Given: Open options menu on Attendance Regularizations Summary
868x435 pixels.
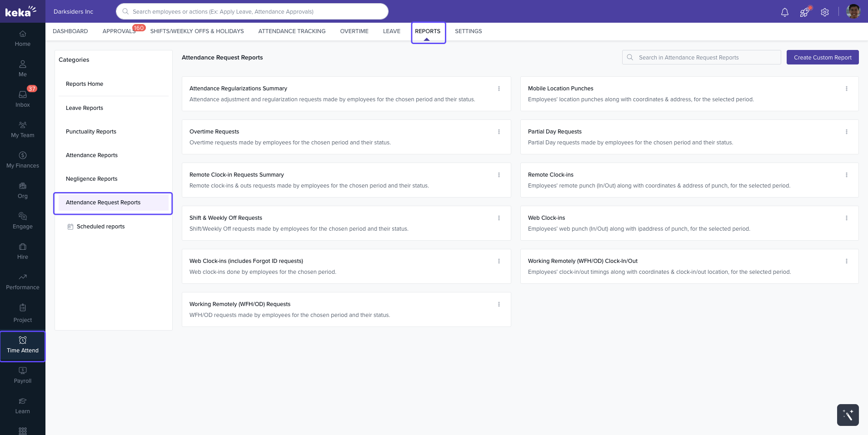Looking at the screenshot, I should click(x=499, y=89).
